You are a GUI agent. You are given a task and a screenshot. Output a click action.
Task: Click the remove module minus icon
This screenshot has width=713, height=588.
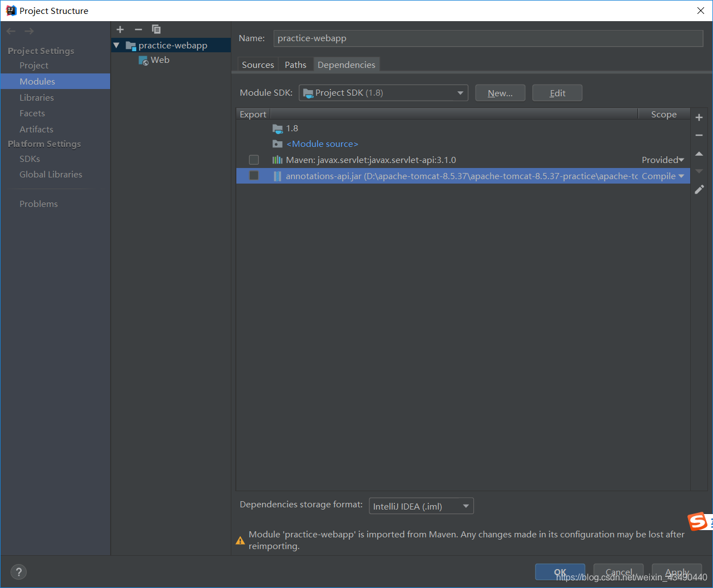click(x=138, y=29)
